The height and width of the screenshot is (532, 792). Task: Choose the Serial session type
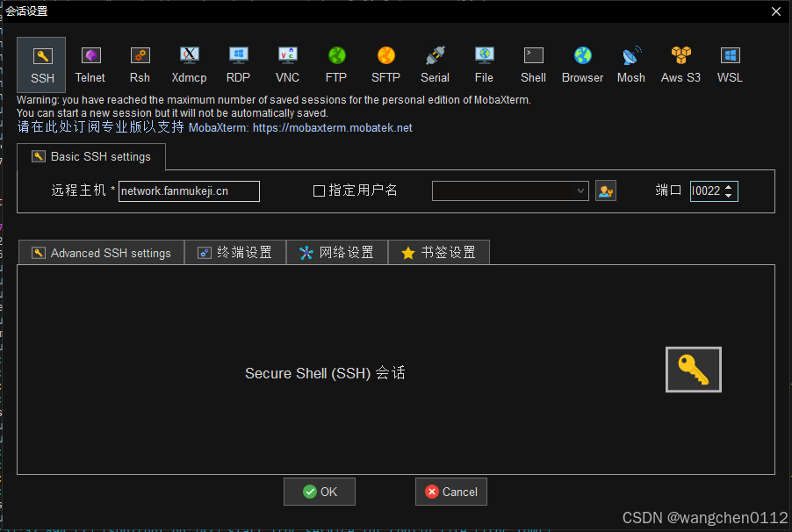pos(435,65)
